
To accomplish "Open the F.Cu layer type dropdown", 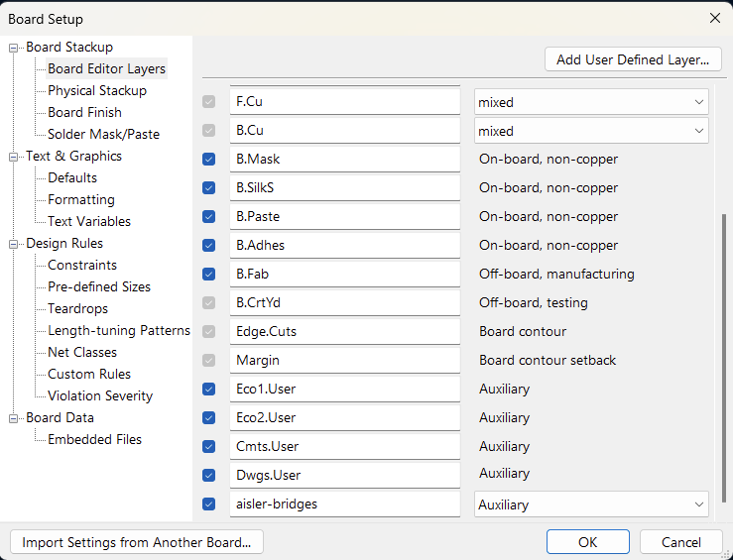I will point(591,102).
